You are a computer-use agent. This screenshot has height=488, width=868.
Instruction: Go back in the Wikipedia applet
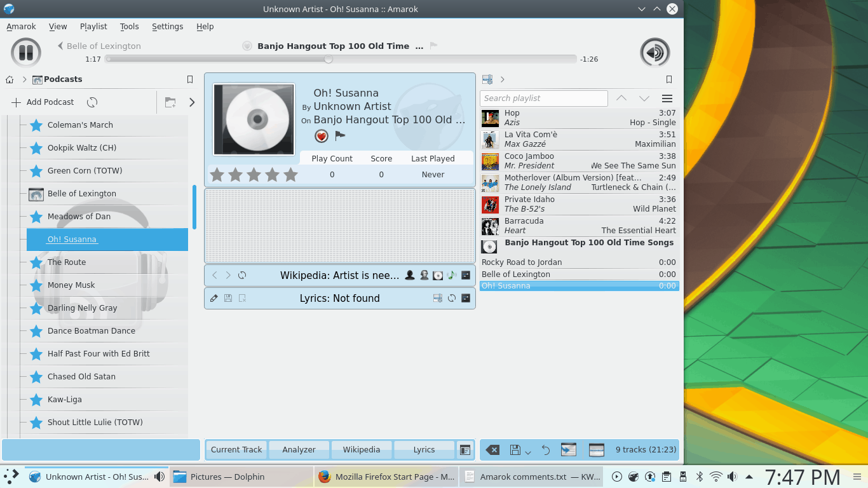(215, 275)
